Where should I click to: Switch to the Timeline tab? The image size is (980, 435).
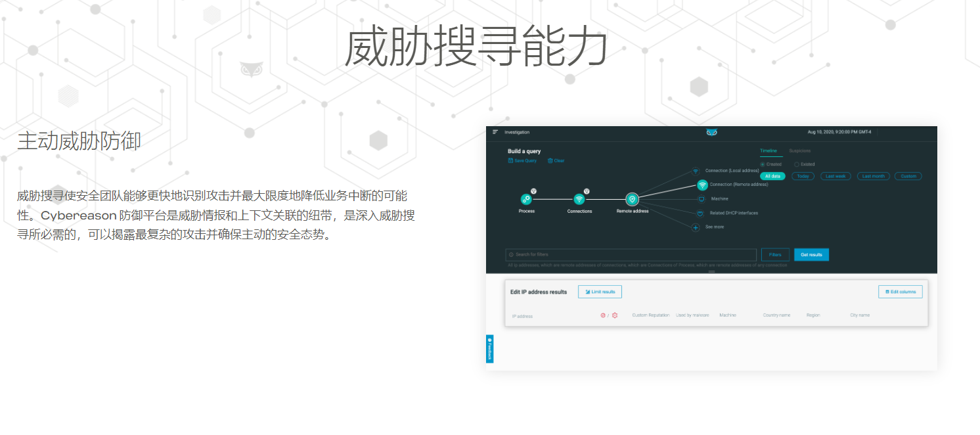click(x=768, y=151)
